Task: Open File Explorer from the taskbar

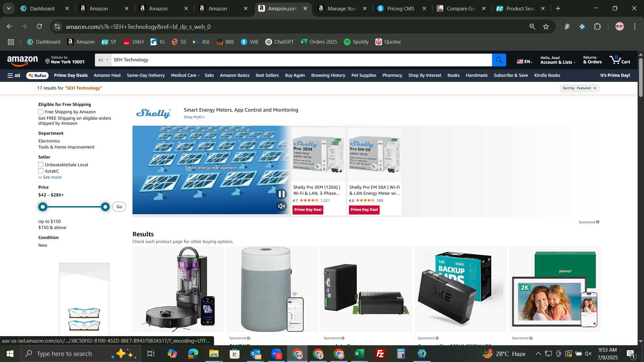Action: tap(214, 354)
